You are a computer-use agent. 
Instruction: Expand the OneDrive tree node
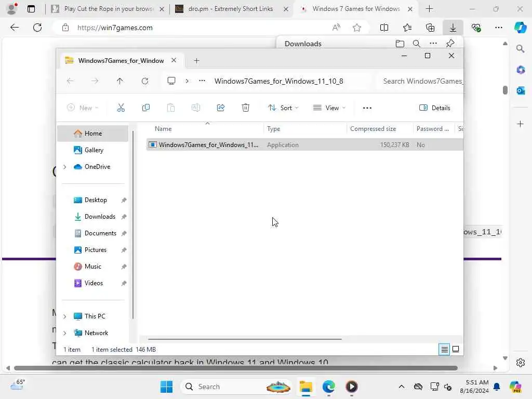[64, 167]
